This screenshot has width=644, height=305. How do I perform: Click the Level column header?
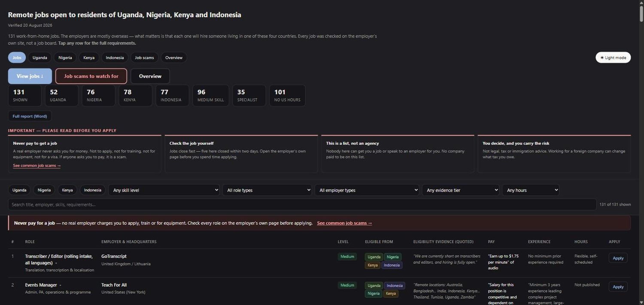pos(343,242)
